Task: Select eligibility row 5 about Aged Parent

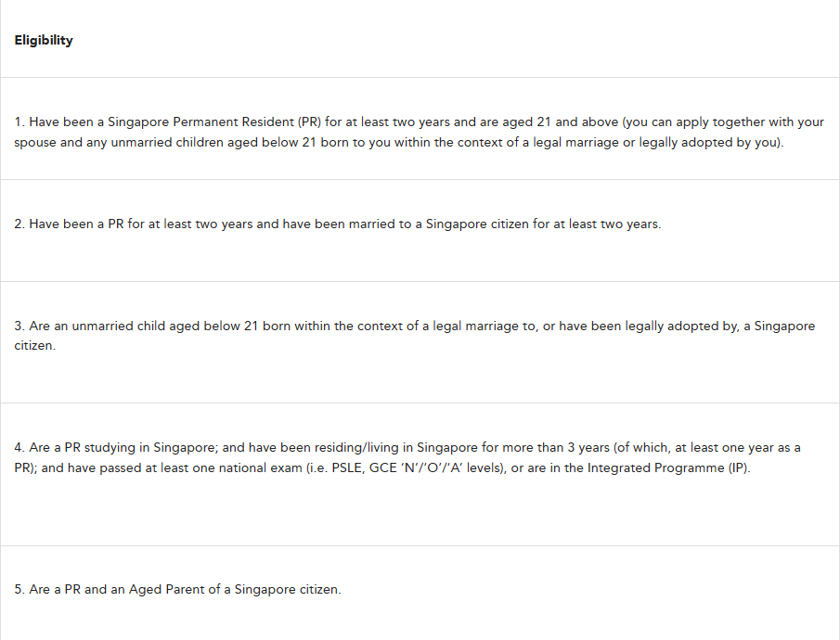Action: (x=420, y=593)
